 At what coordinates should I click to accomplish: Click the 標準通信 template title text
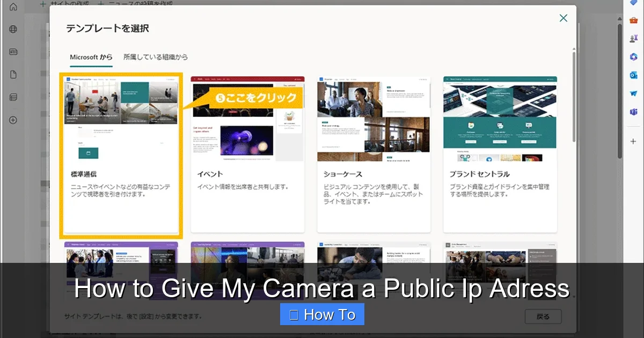(84, 174)
